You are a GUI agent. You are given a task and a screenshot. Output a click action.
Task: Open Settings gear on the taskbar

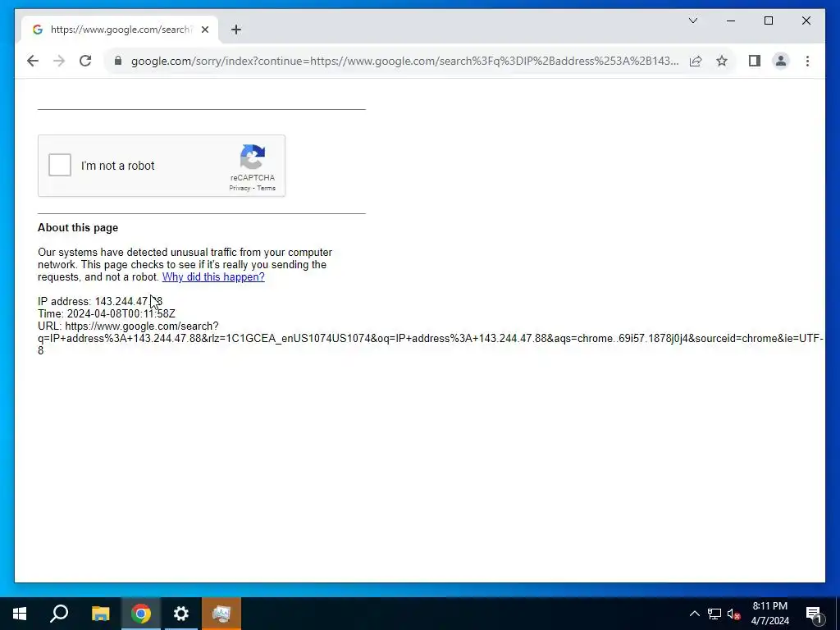(x=181, y=614)
